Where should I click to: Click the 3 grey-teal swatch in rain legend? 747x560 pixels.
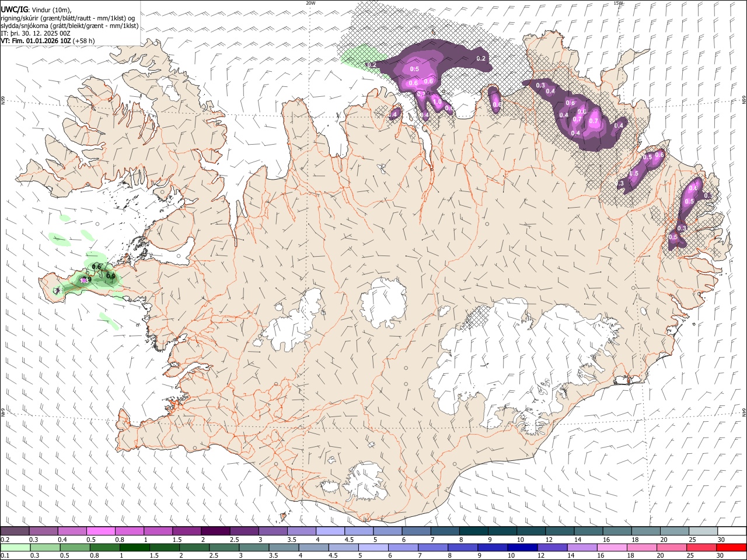[x=254, y=547]
